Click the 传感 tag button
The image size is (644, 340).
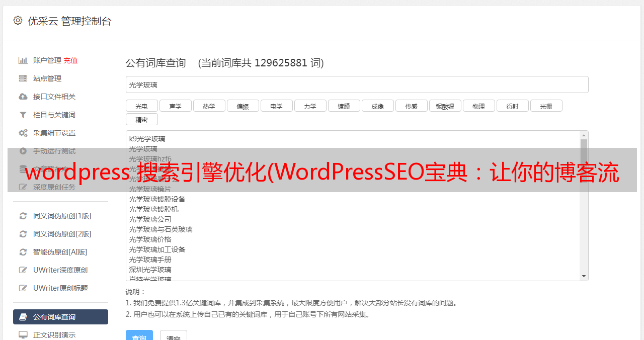coord(412,106)
